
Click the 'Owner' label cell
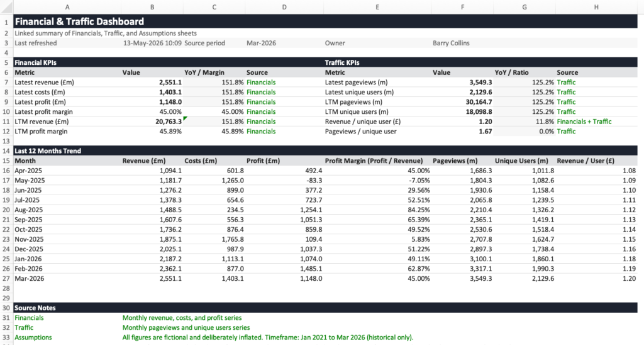335,43
